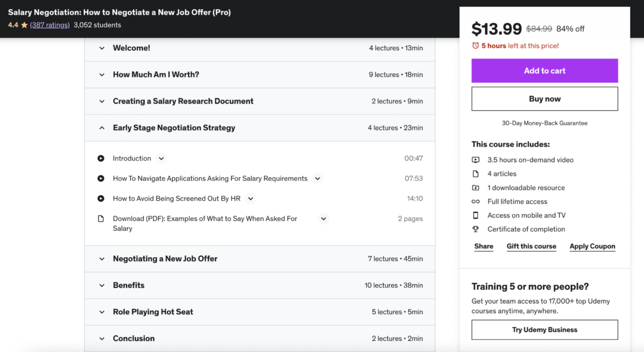Screen dimensions: 644x352
Task: Click the star rating icon in header
Action: point(24,25)
